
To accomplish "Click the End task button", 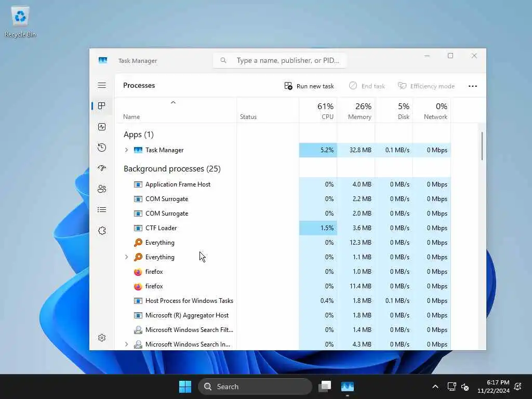I will [367, 86].
